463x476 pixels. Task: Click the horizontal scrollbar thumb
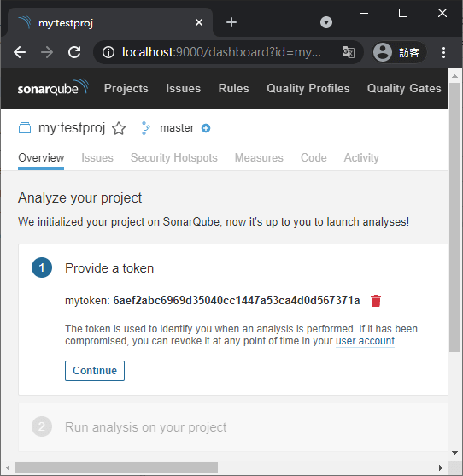click(116, 467)
